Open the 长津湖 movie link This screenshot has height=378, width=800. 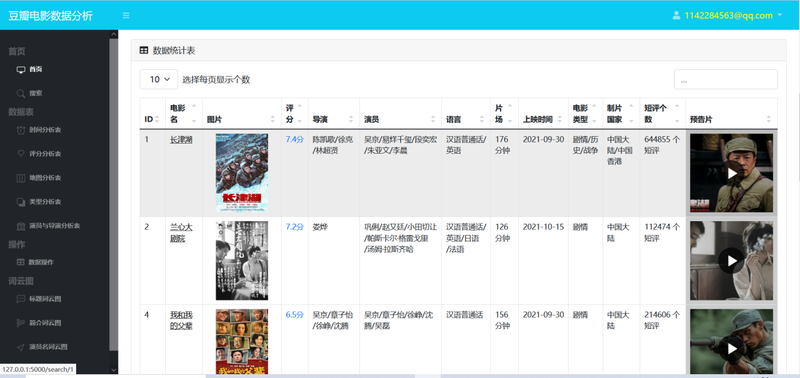tap(181, 140)
